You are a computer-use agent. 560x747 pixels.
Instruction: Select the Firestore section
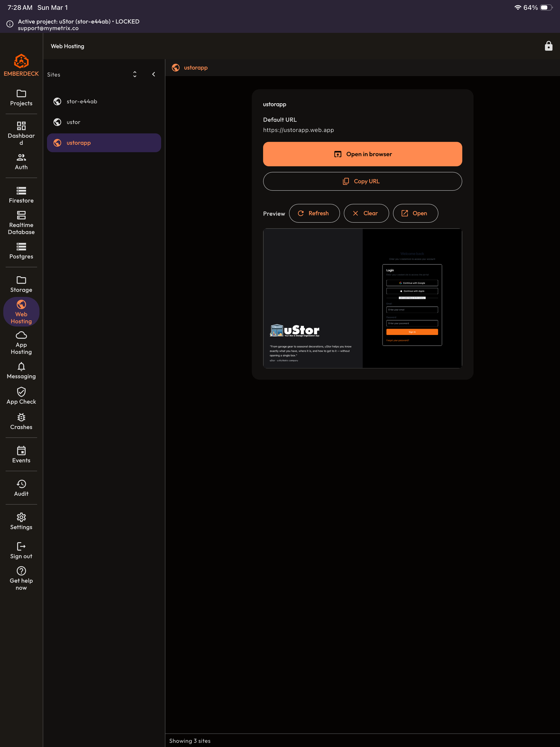coord(21,195)
